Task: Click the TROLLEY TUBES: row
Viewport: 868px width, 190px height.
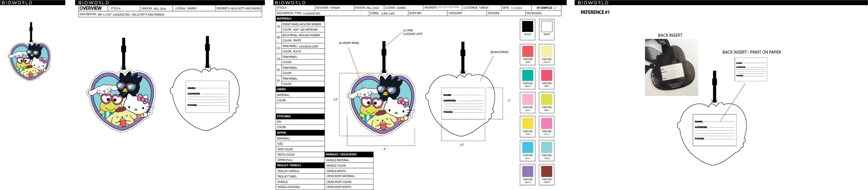Action: coord(300,176)
